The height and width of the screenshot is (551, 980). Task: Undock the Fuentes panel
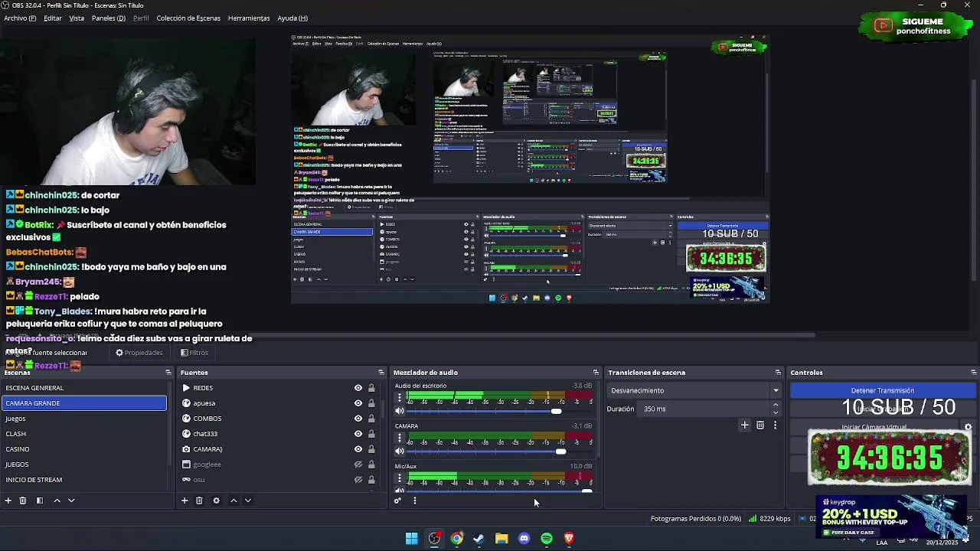381,373
